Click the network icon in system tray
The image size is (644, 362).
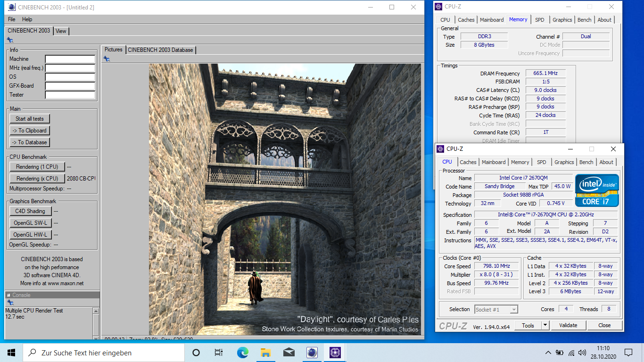click(x=571, y=353)
